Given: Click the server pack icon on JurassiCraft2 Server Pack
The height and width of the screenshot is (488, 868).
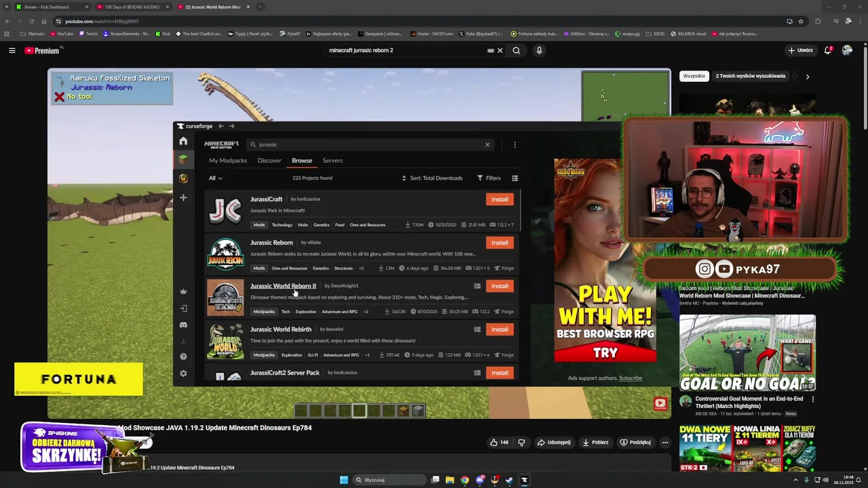Looking at the screenshot, I should (477, 373).
